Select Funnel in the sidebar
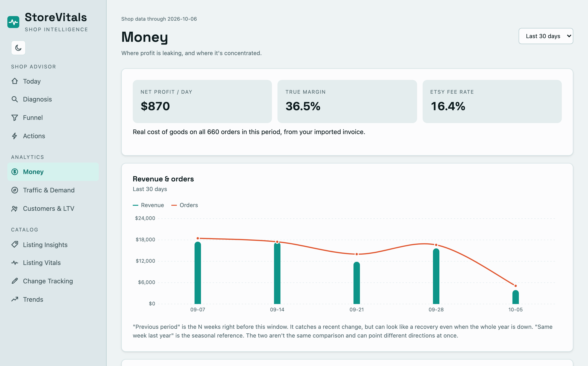This screenshot has height=366, width=588. pyautogui.click(x=53, y=118)
